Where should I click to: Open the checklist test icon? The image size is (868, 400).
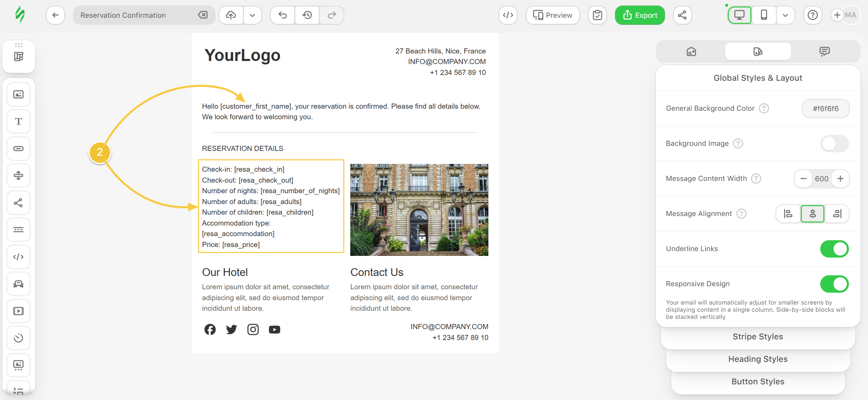tap(597, 15)
